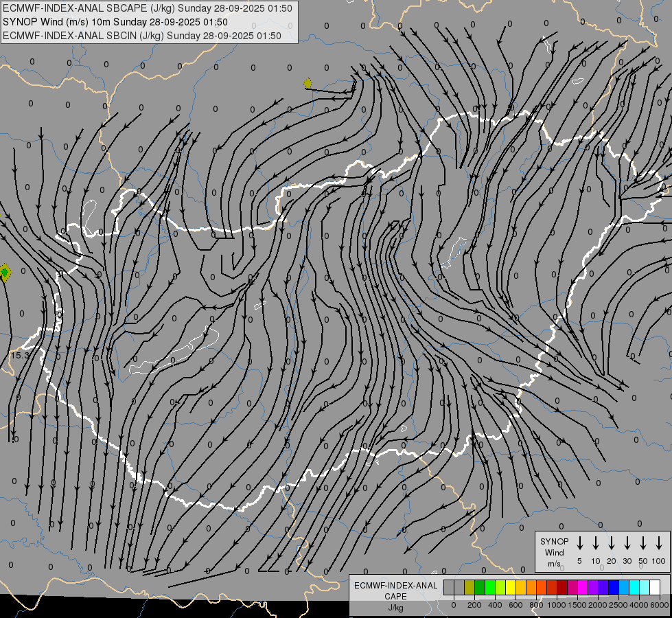Click the 1500 tick label in the CAPE legend
Image resolution: width=672 pixels, height=618 pixels.
(577, 605)
